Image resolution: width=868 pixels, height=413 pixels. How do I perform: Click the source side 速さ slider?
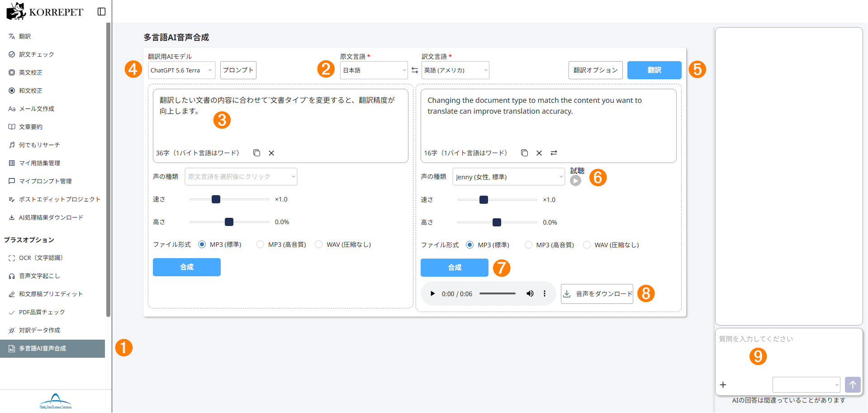229,199
